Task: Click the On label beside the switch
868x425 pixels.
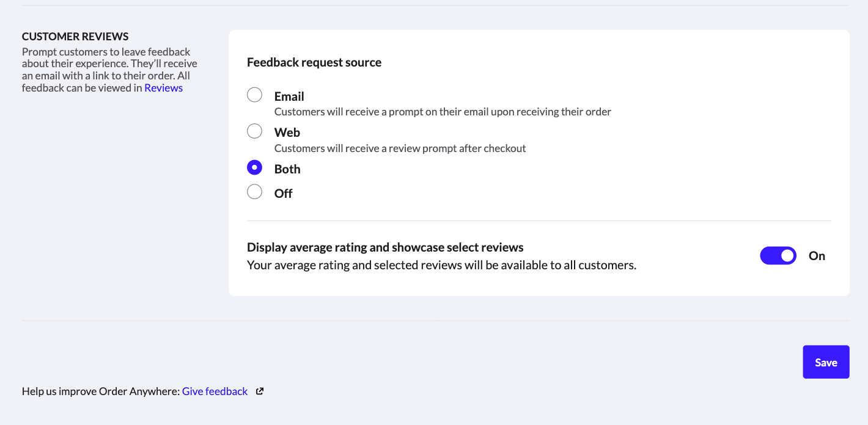Action: [817, 256]
